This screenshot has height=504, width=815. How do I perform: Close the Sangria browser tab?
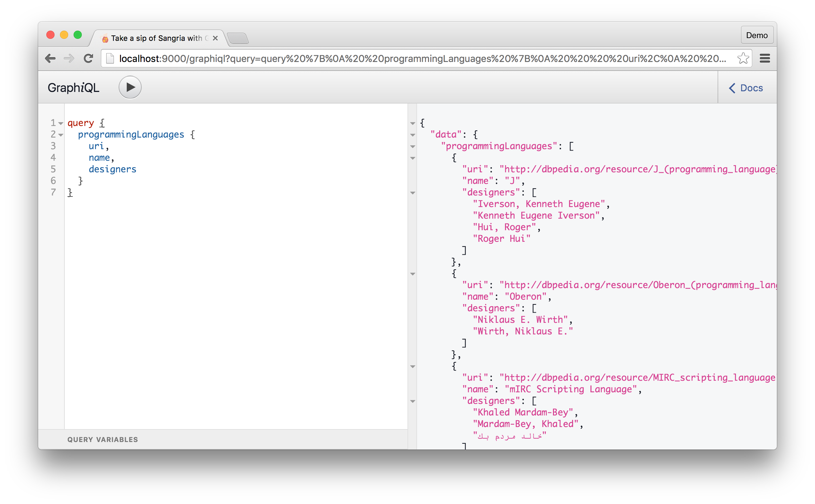[215, 38]
